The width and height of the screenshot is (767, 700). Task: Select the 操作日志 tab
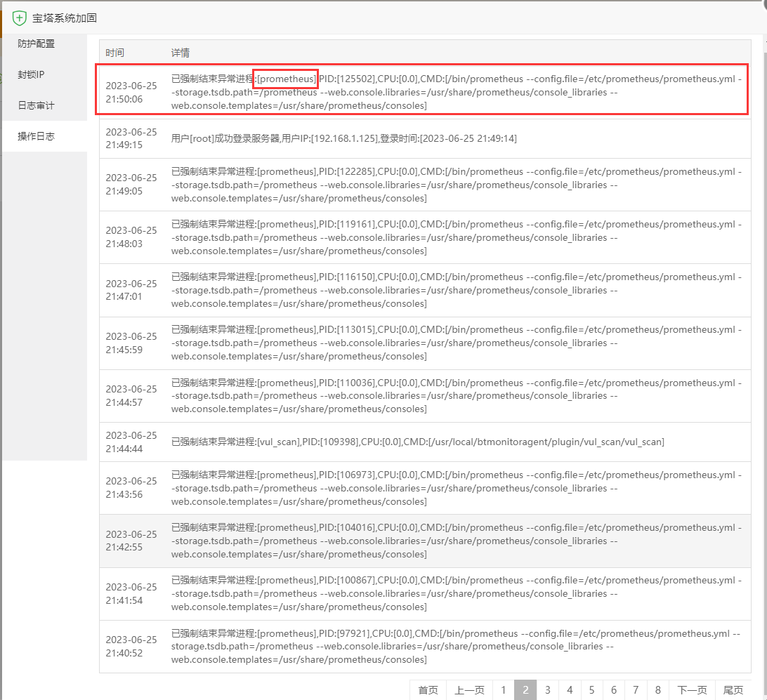click(37, 136)
